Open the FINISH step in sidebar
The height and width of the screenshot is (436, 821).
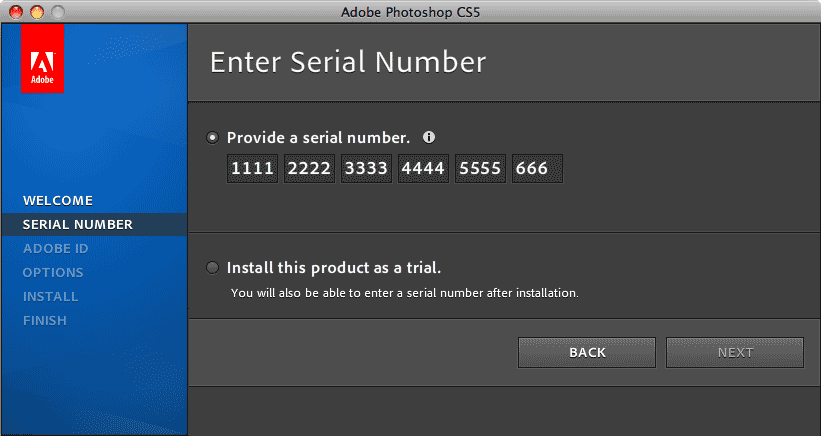pyautogui.click(x=45, y=321)
